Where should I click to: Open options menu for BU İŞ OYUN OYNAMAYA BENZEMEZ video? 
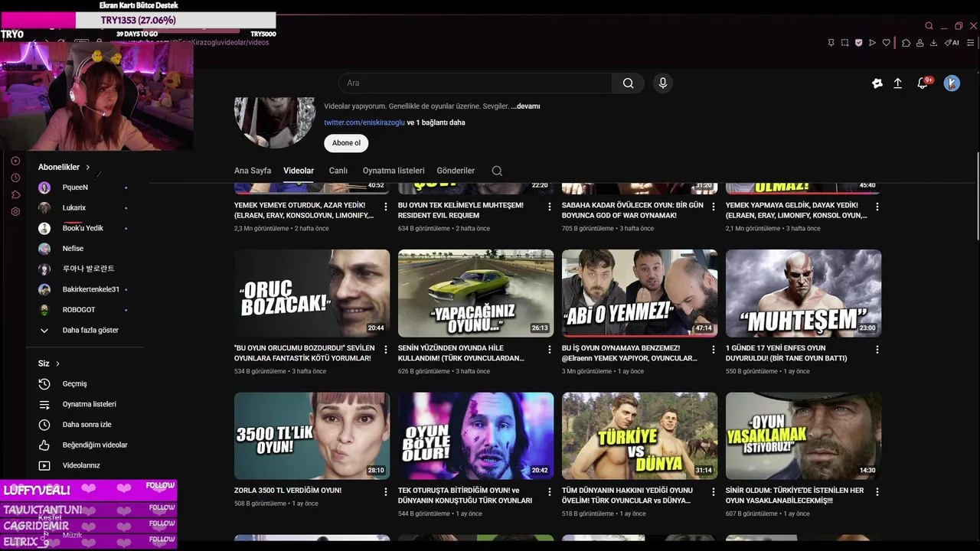pos(713,349)
